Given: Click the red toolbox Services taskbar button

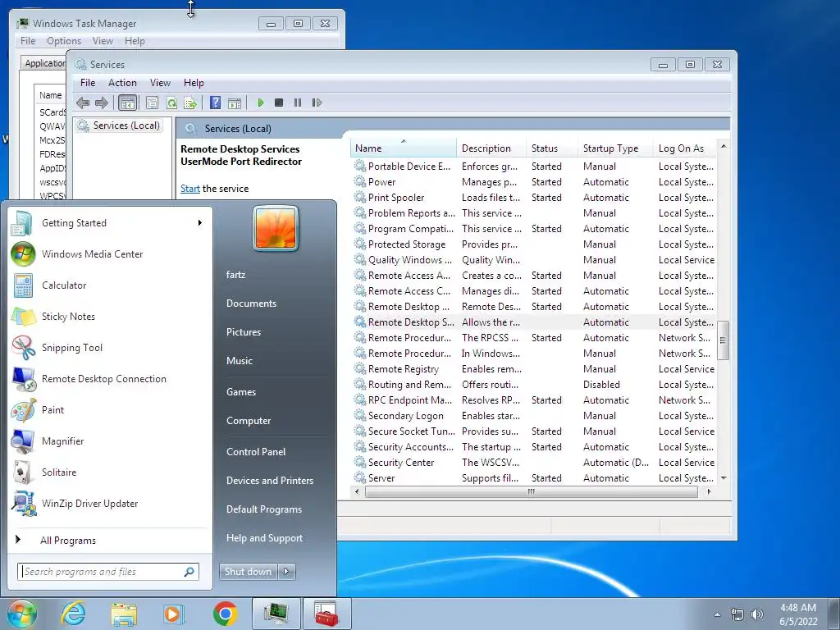Looking at the screenshot, I should pyautogui.click(x=326, y=614).
